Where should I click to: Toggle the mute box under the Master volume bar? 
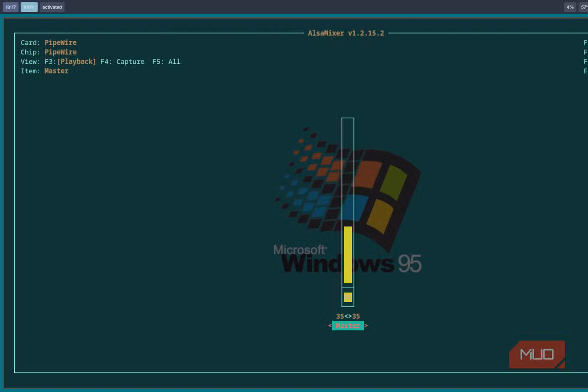[x=348, y=297]
